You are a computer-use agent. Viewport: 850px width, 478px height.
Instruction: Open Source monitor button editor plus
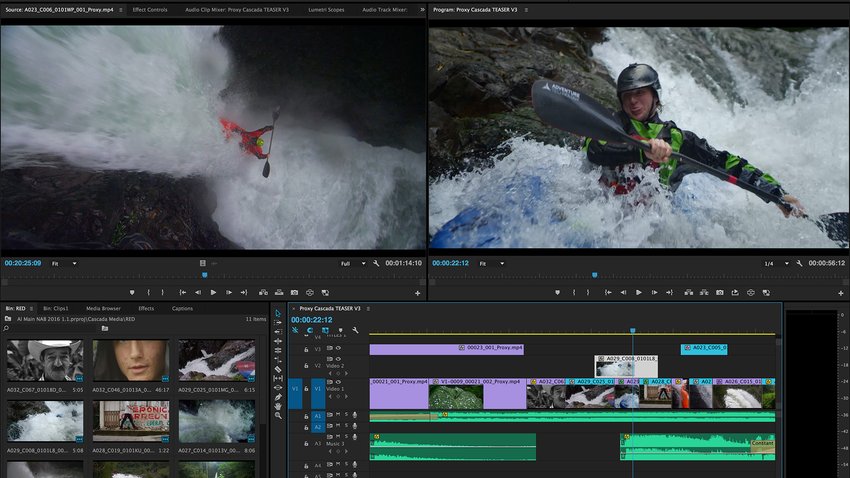pos(417,293)
